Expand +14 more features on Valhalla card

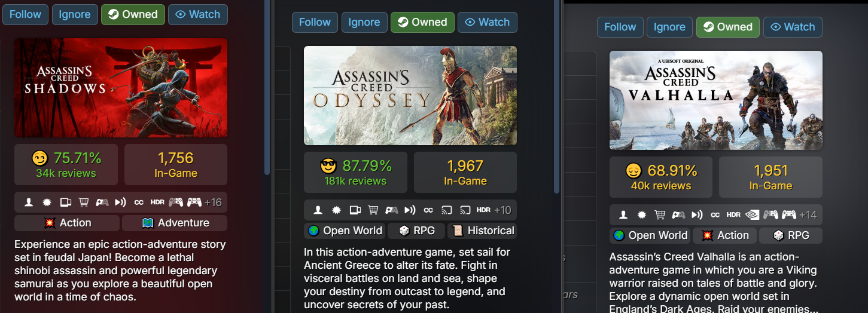point(808,215)
